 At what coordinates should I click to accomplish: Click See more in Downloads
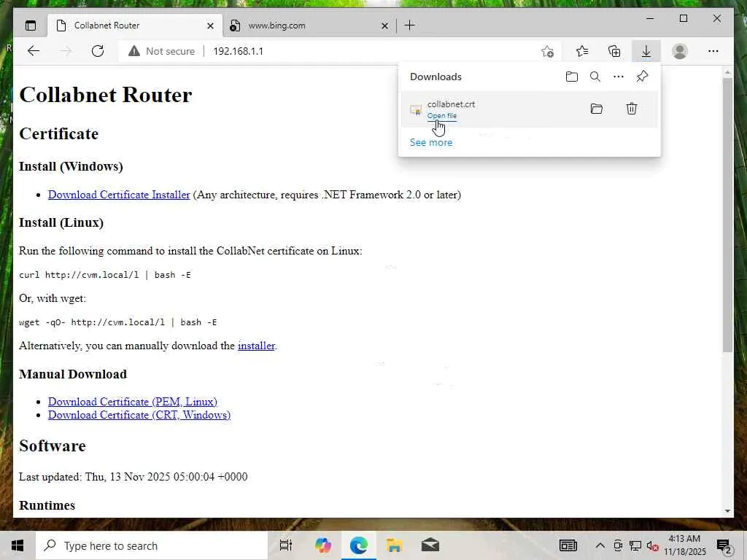pyautogui.click(x=431, y=142)
